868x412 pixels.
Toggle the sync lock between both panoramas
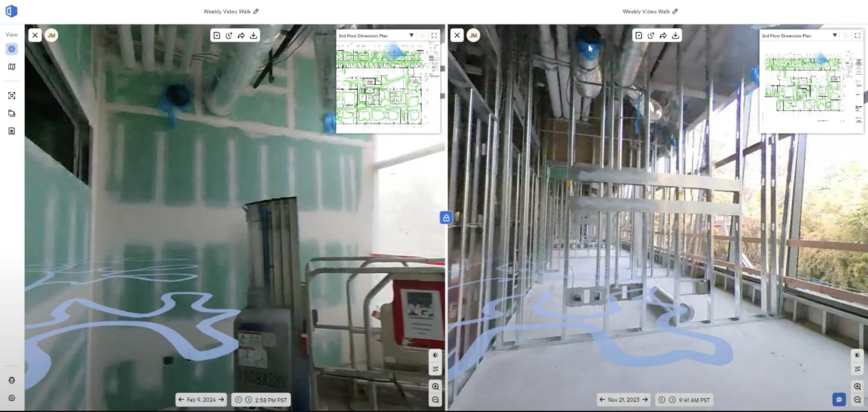(x=445, y=217)
